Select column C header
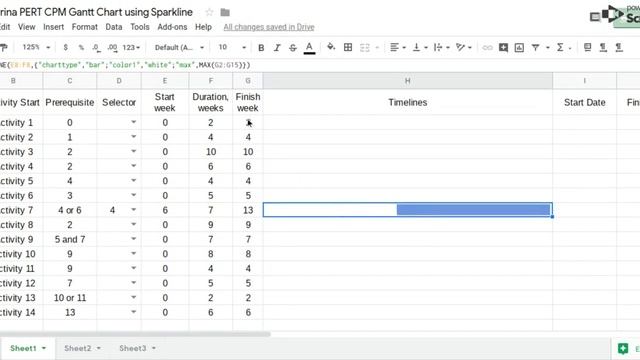 tap(70, 81)
